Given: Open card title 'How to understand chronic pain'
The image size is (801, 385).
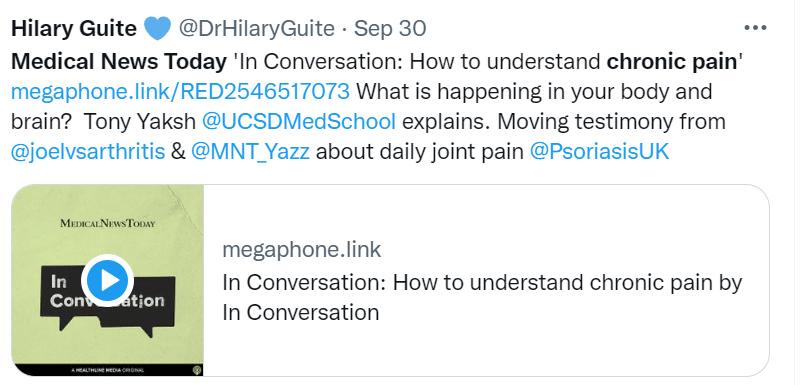Looking at the screenshot, I should click(x=482, y=297).
